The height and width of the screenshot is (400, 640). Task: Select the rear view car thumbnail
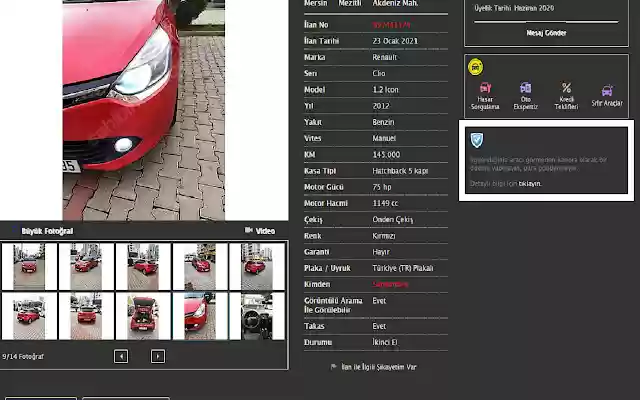point(86,316)
